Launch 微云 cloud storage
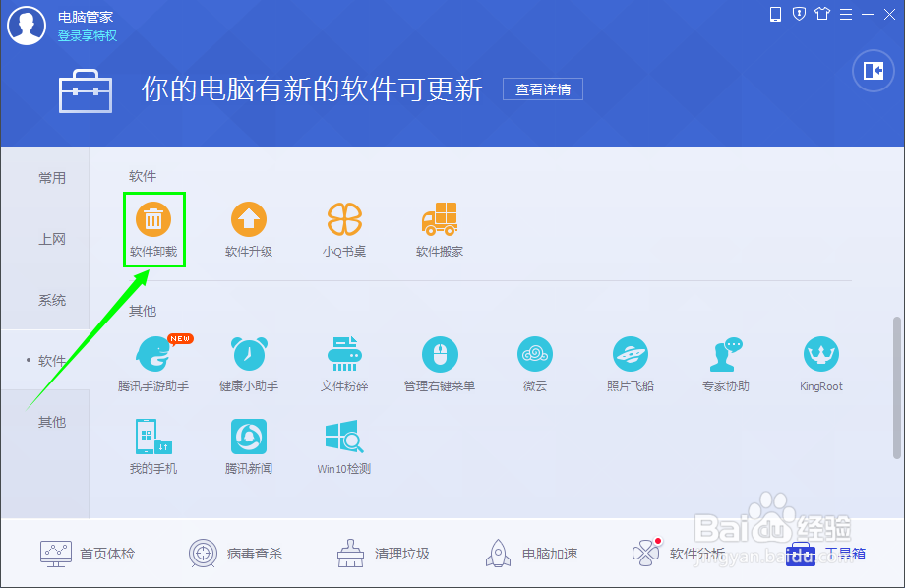The width and height of the screenshot is (905, 588). 534,364
